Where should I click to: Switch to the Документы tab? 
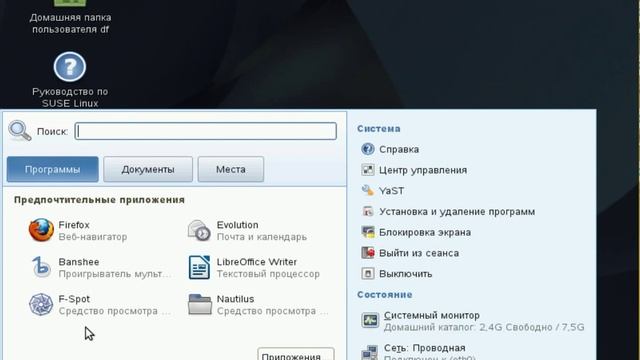click(x=148, y=169)
